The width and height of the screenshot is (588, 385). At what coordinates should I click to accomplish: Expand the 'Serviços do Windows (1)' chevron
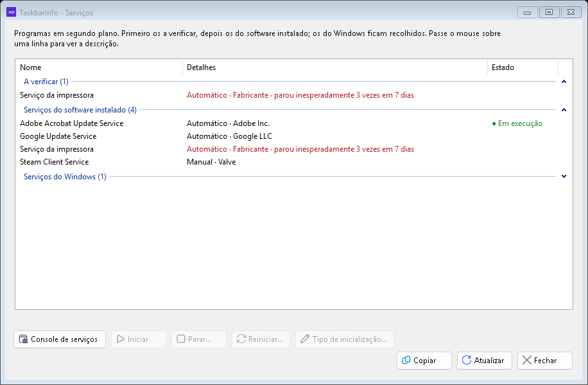pos(564,176)
